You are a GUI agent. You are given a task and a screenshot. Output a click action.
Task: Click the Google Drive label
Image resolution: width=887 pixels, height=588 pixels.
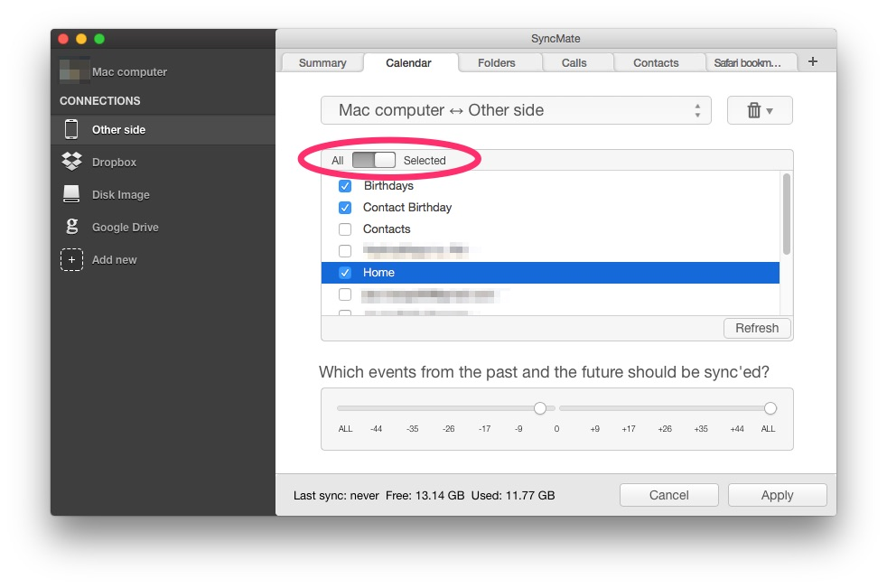point(125,227)
